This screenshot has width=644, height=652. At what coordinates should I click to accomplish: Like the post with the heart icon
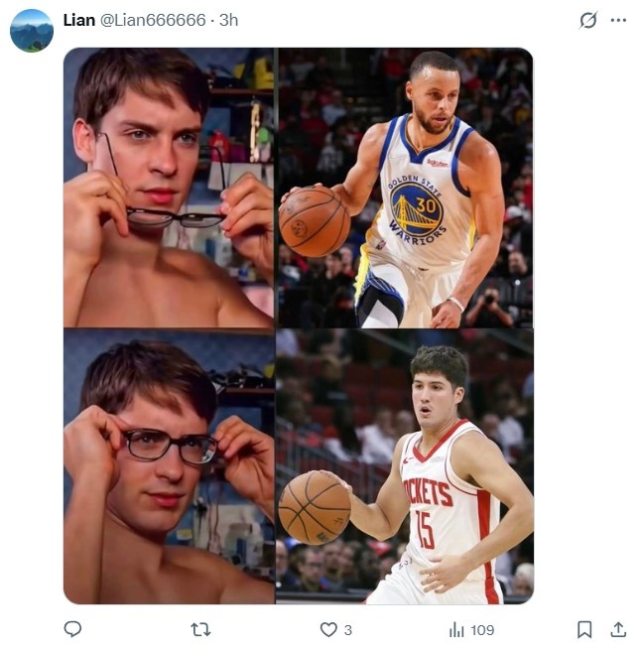coord(328,629)
